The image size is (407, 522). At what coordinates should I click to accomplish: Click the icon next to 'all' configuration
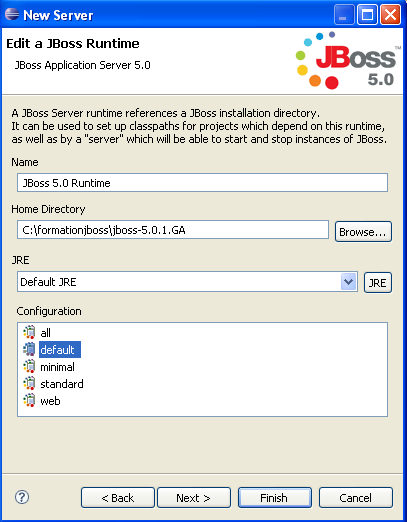click(29, 332)
